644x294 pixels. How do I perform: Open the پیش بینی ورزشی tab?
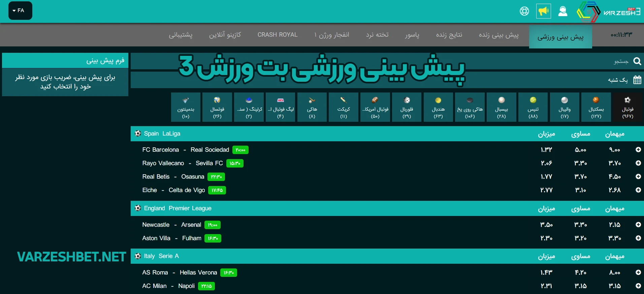(560, 37)
